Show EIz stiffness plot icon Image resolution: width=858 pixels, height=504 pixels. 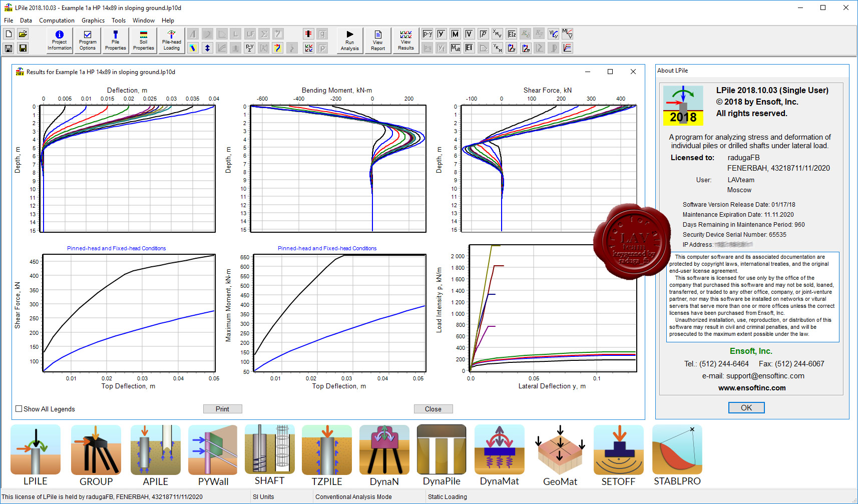coord(512,34)
